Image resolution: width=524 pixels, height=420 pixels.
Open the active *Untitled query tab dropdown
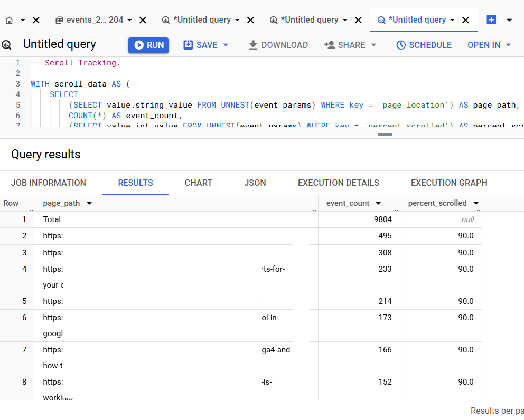452,21
